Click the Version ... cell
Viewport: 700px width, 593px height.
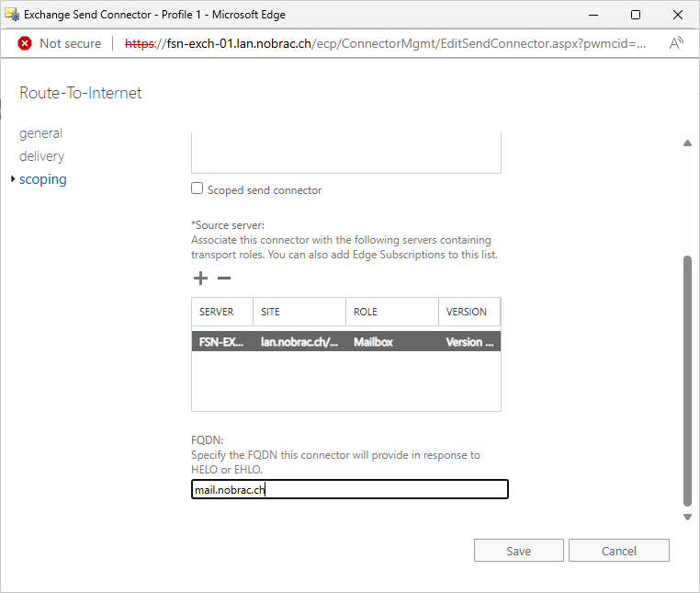[x=469, y=342]
